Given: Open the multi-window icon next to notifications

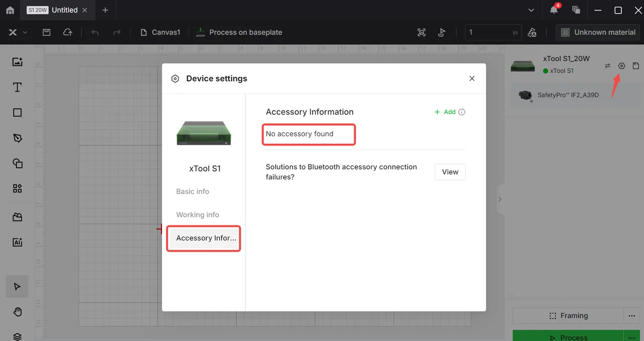Looking at the screenshot, I should pyautogui.click(x=576, y=10).
